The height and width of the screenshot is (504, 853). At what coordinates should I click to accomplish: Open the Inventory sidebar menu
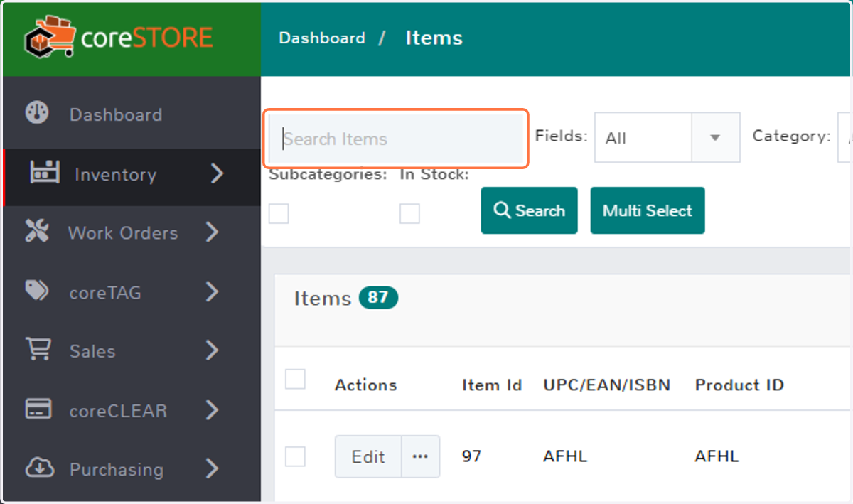point(132,175)
